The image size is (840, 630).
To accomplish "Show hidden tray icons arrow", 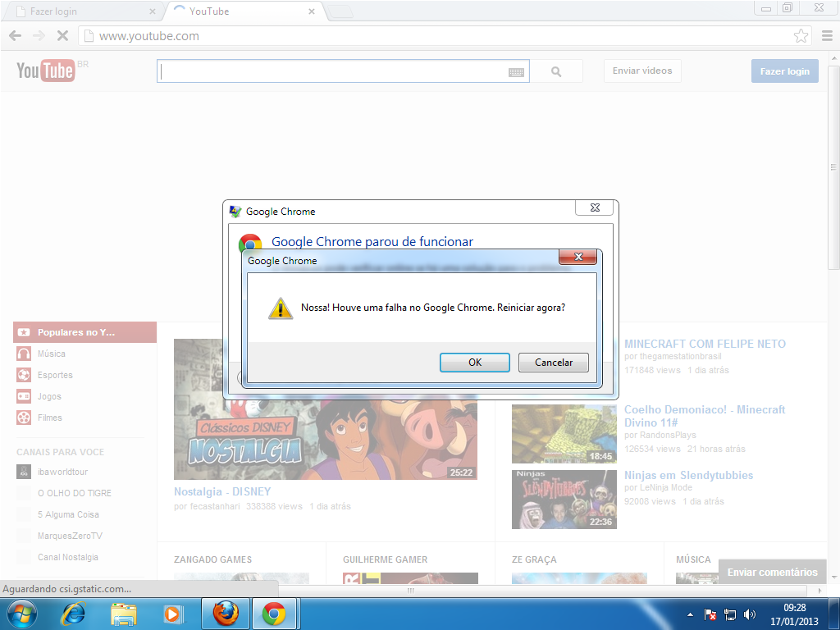I will pos(691,614).
